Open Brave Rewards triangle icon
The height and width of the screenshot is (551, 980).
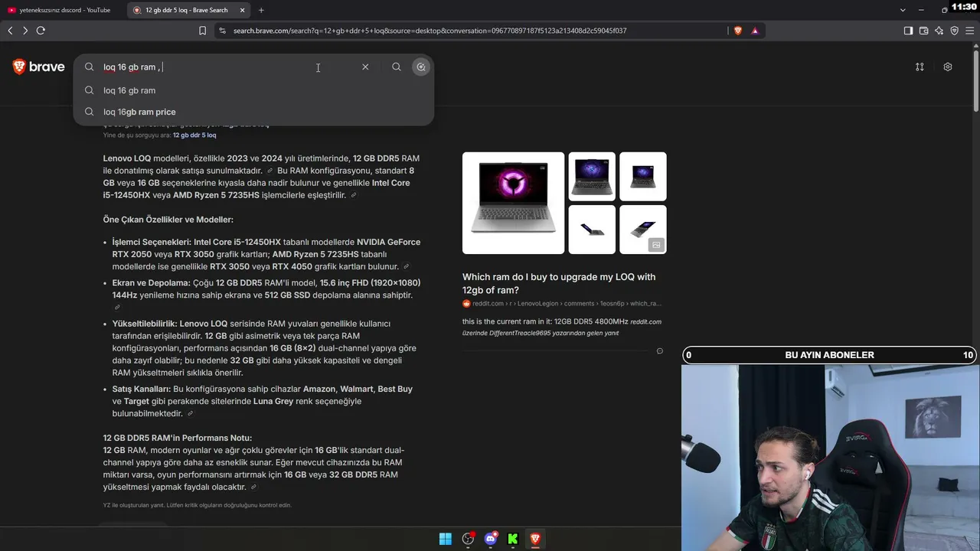[755, 31]
